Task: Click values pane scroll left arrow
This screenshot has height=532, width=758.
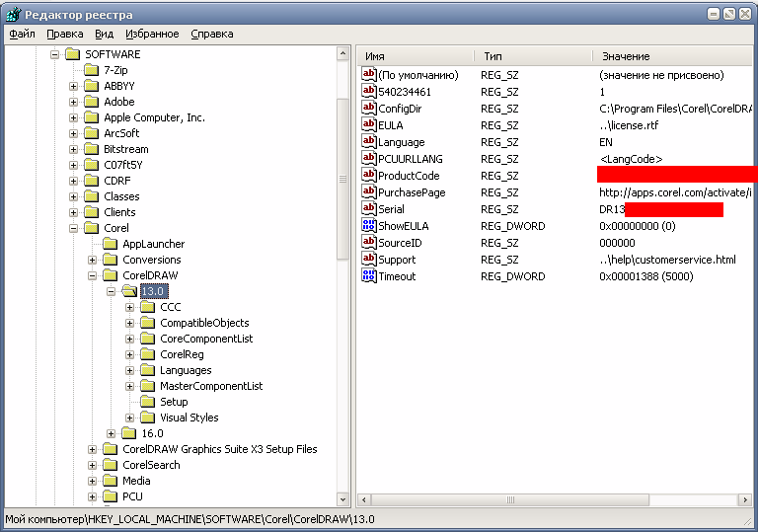Action: (364, 499)
